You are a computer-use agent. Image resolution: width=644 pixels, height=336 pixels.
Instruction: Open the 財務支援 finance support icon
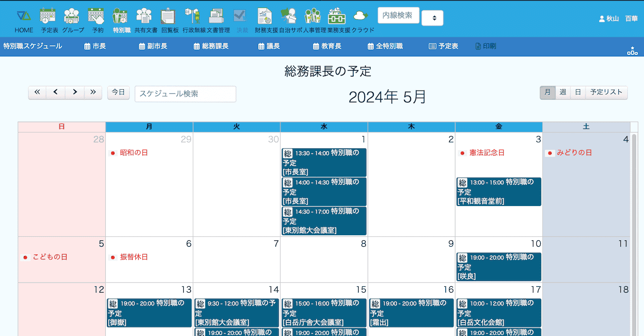(x=266, y=21)
